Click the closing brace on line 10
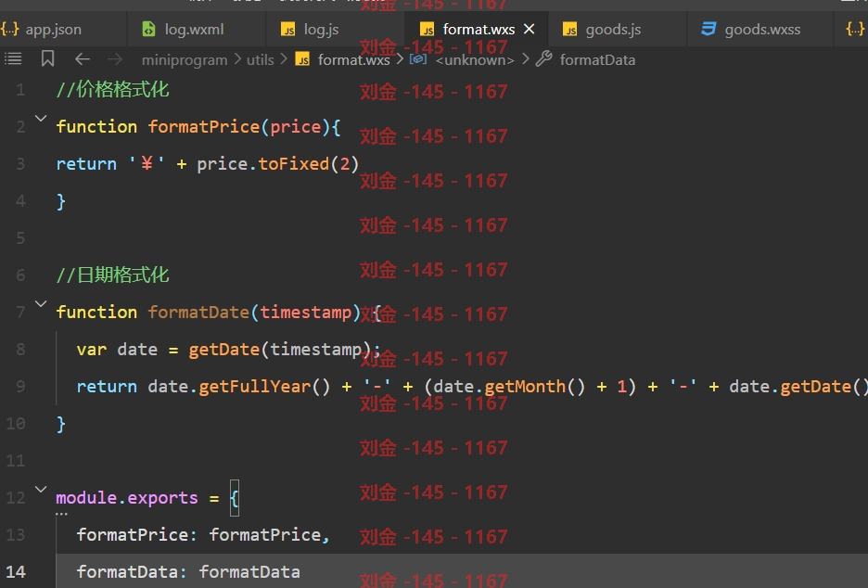 [61, 424]
